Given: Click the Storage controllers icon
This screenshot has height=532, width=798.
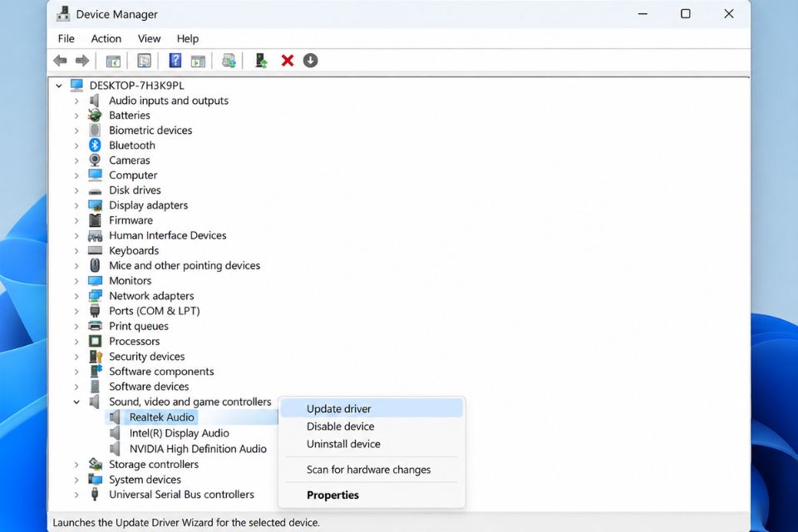Looking at the screenshot, I should coord(95,464).
